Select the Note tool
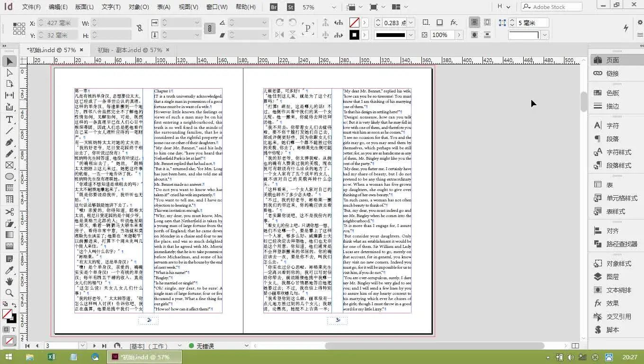The width and height of the screenshot is (644, 364). pyautogui.click(x=9, y=259)
